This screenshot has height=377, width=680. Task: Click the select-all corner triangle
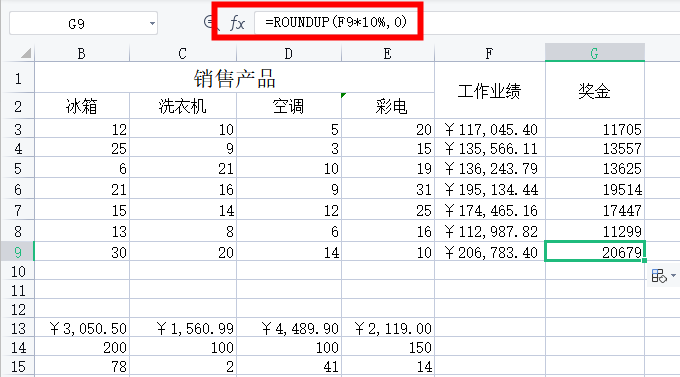click(26, 53)
